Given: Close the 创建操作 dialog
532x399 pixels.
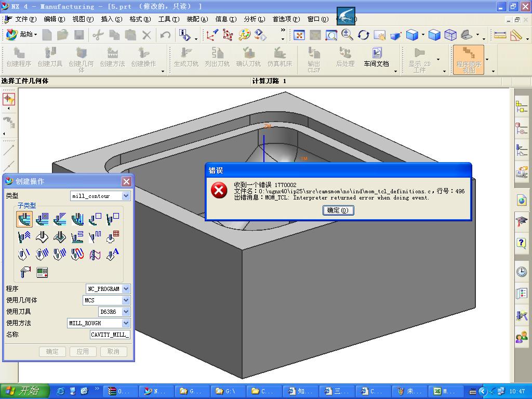Looking at the screenshot, I should [x=126, y=181].
